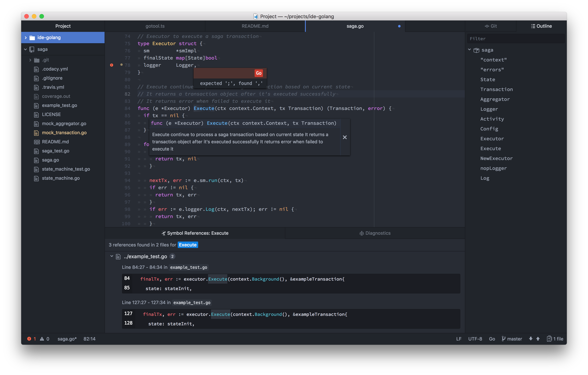Click the outline Filter input field
Viewport: 588px width, 375px height.
516,39
